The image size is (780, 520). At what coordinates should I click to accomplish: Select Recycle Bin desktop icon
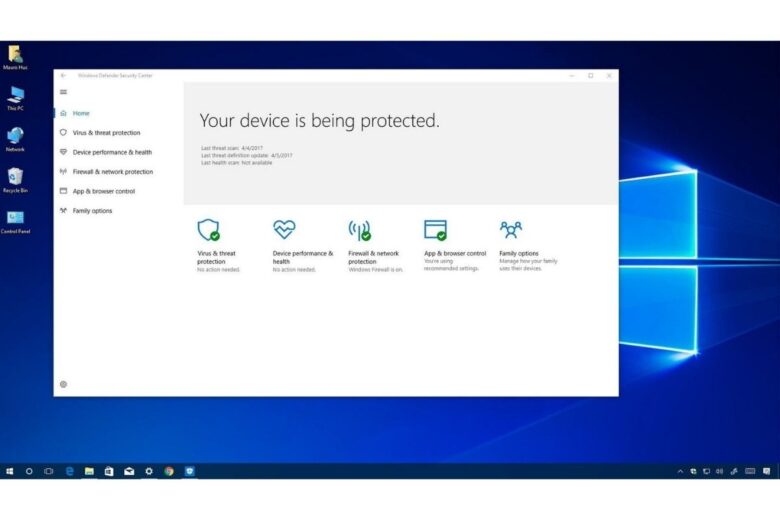coord(15,180)
